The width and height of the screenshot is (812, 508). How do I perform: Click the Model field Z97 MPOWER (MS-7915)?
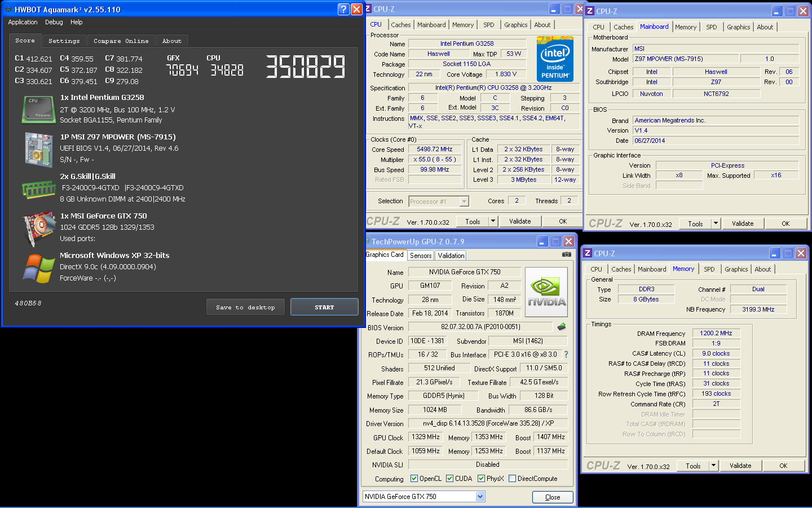coord(685,59)
